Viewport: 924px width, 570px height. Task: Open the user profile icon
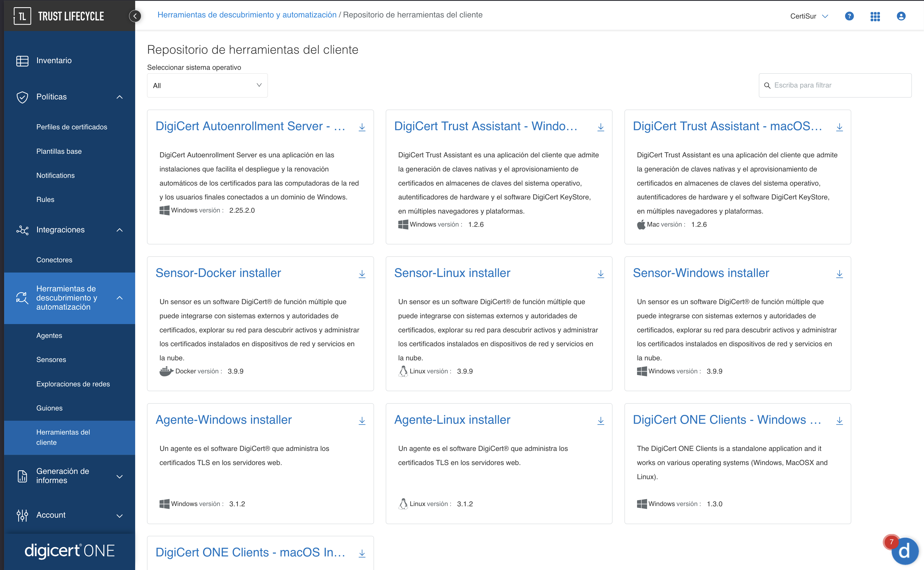(x=901, y=16)
